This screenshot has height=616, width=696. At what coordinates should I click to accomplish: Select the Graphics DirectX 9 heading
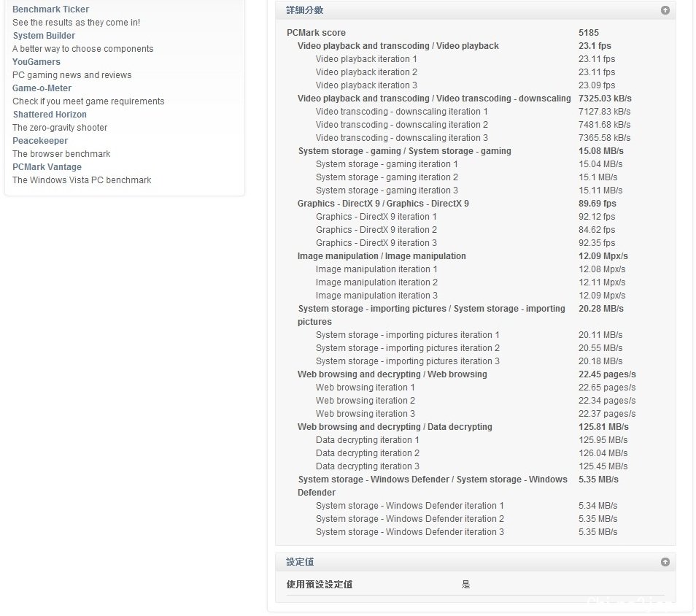pos(383,204)
